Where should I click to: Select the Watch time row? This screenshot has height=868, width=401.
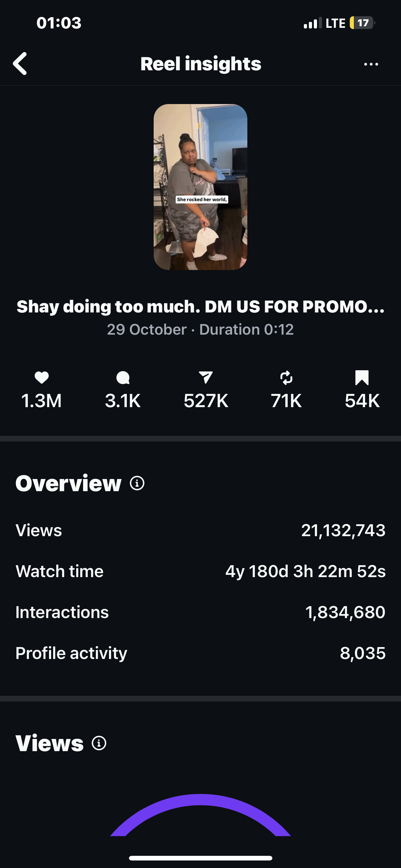tap(200, 571)
